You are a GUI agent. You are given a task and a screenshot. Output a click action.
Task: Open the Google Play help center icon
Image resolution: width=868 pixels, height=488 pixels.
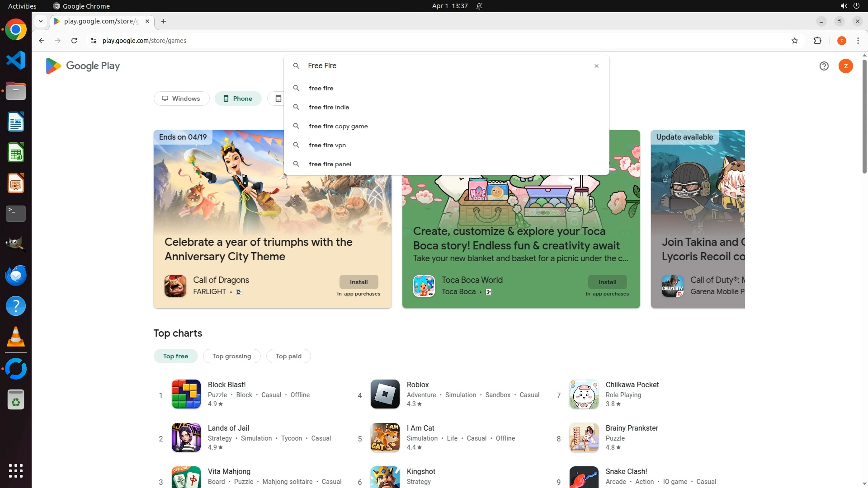pos(824,66)
